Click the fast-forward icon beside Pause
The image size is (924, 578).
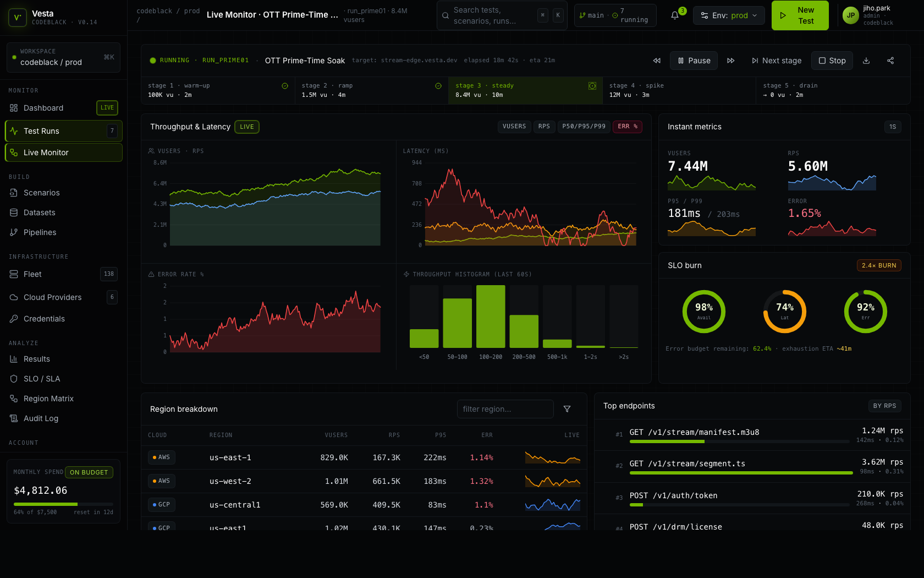tap(730, 61)
